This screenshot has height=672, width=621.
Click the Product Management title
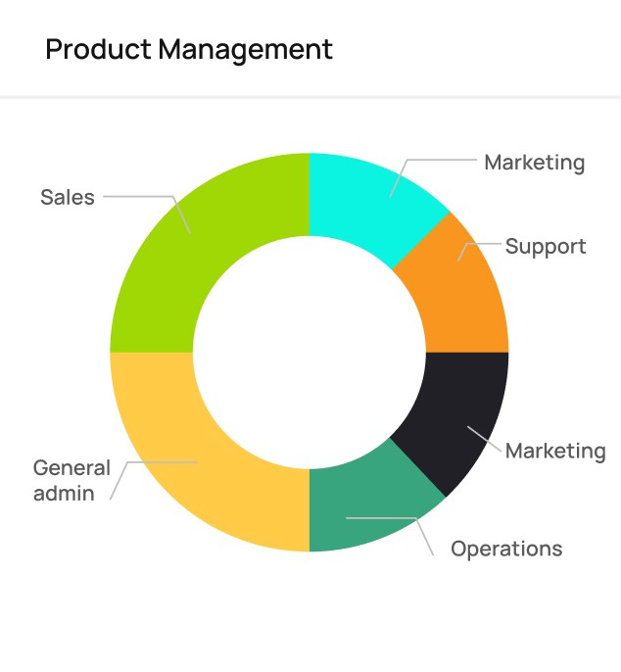pos(189,50)
